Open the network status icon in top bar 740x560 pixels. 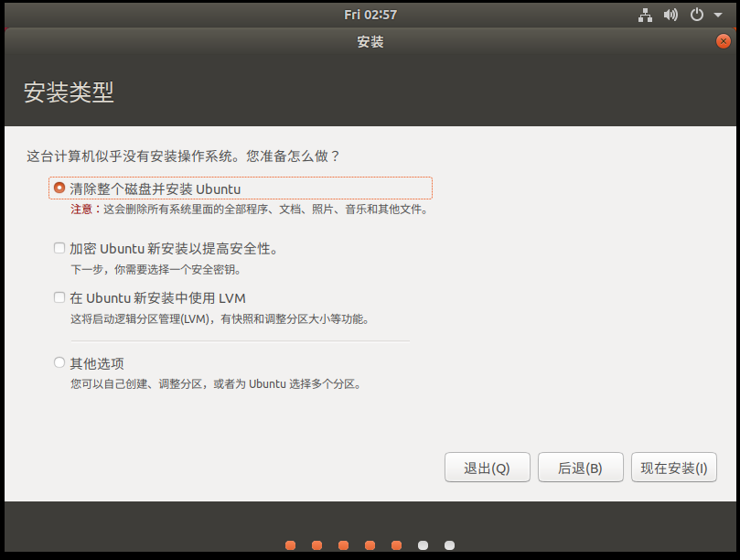point(645,16)
